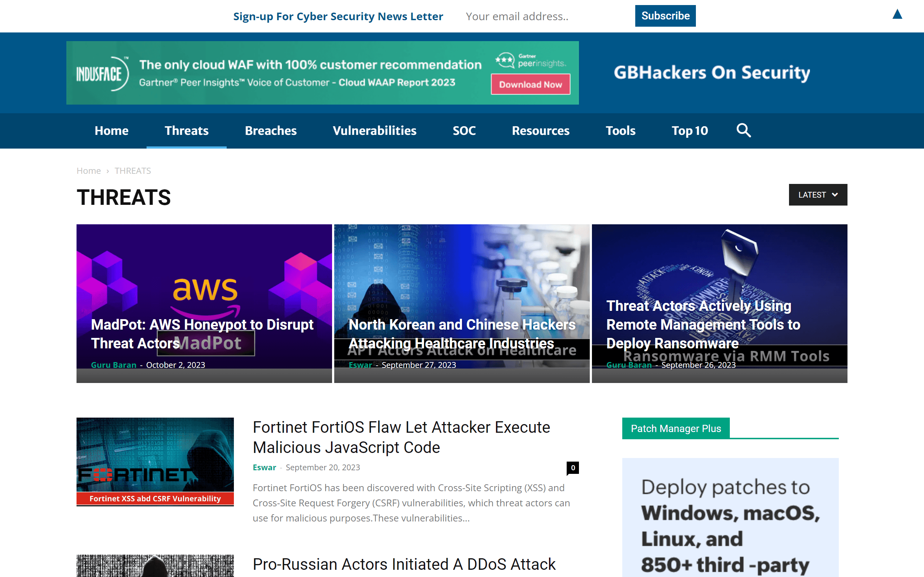Image resolution: width=924 pixels, height=577 pixels.
Task: Click Download Now in Indusface ad
Action: pyautogui.click(x=530, y=84)
